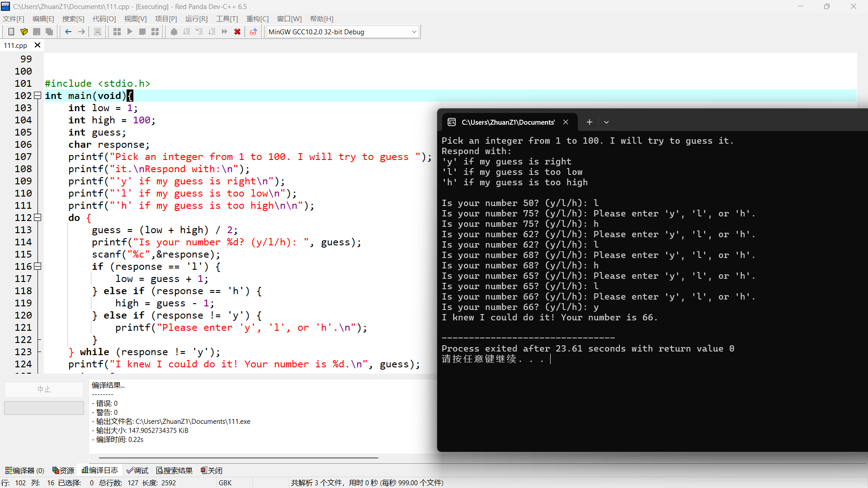
Task: Click the debug bug icon
Action: [x=174, y=32]
